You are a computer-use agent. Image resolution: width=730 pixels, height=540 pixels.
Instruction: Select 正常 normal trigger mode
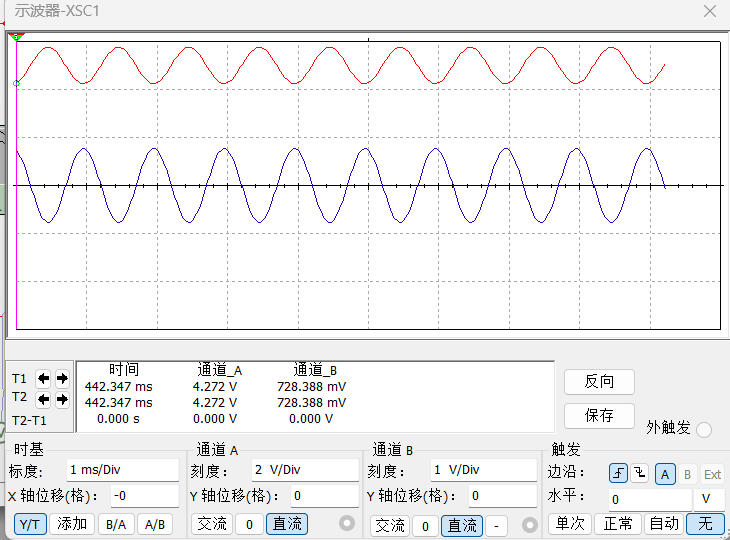click(x=618, y=524)
